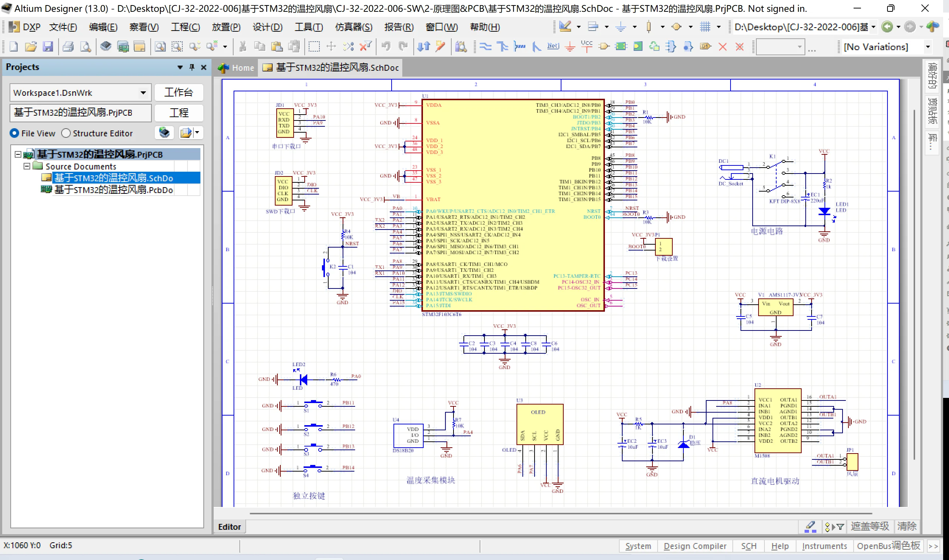This screenshot has height=560, width=949.
Task: Open the Workspace1.DsnWrk dropdown
Action: coord(143,93)
